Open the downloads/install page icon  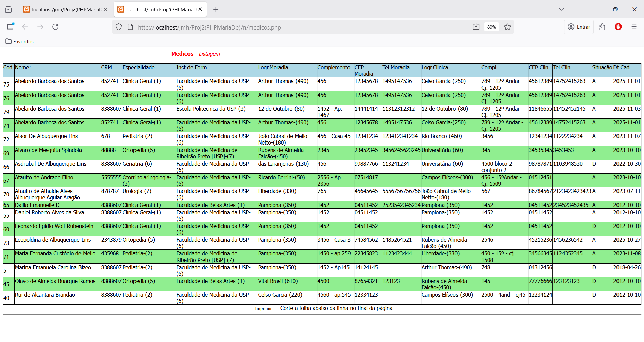click(476, 27)
